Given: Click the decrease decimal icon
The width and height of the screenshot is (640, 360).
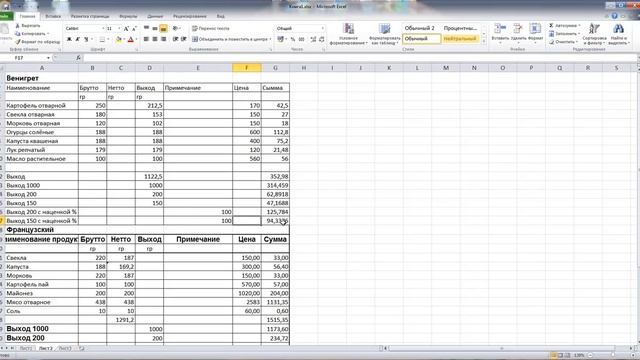Looking at the screenshot, I should [x=322, y=39].
